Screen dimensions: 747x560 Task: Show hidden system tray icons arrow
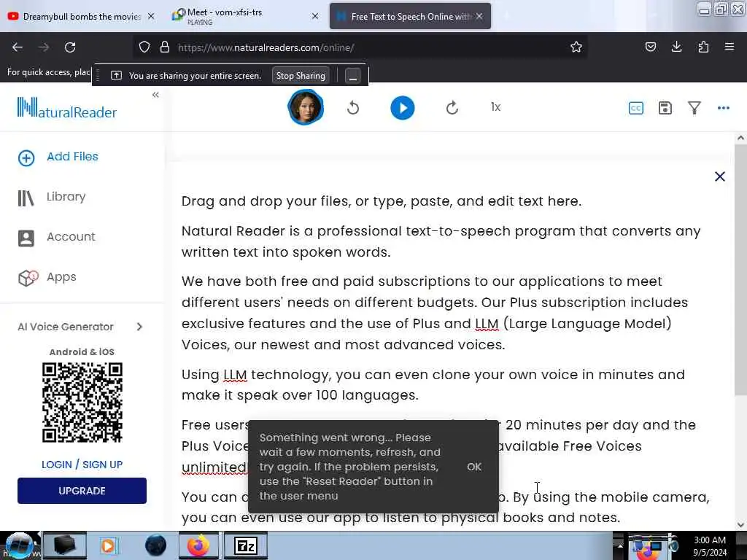click(x=620, y=545)
